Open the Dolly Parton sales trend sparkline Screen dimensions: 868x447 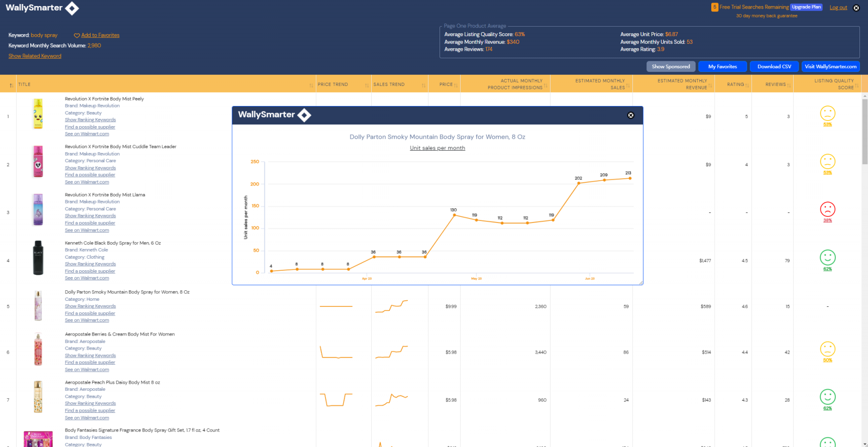[x=391, y=306]
